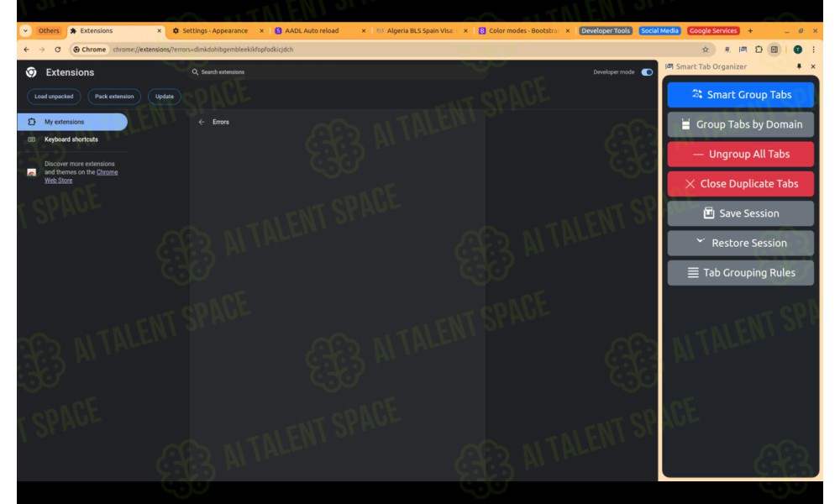Click the Chrome Web Store rainbow icon

pyautogui.click(x=32, y=172)
